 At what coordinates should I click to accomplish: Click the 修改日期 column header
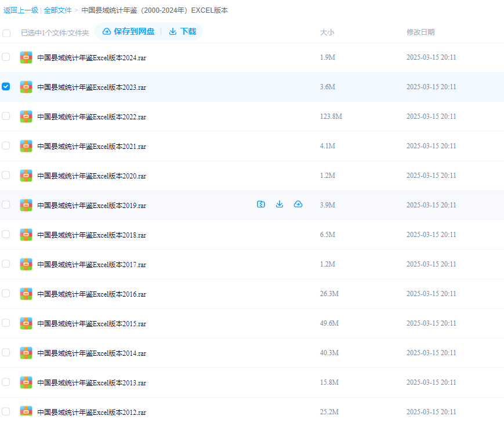click(420, 32)
